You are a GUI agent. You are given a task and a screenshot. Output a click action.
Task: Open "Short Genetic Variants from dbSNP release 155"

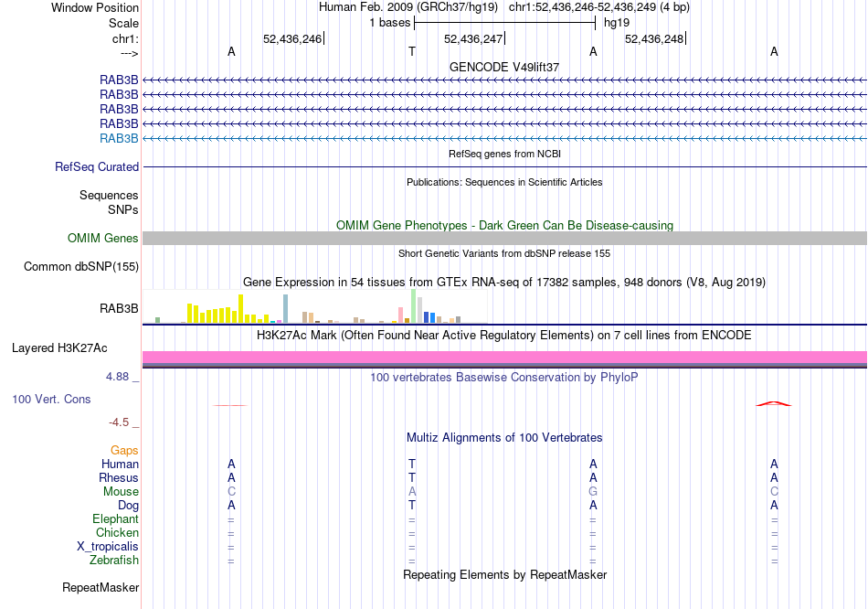click(504, 253)
